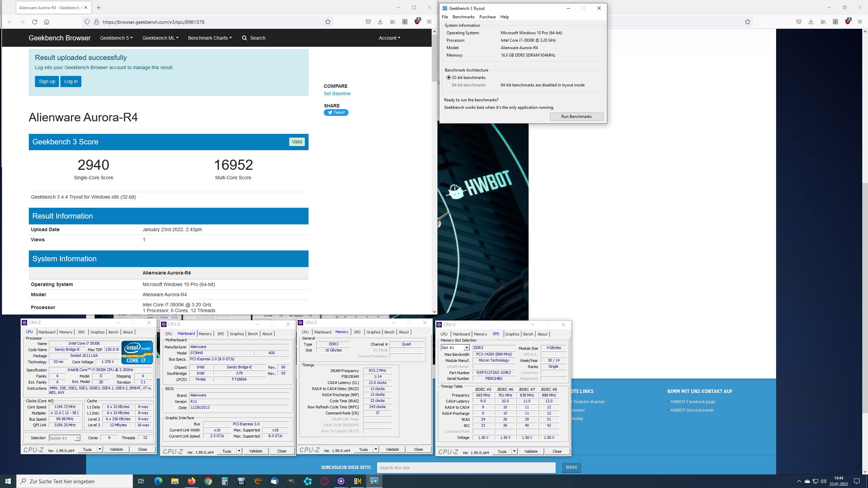Open hamburger menu in Geekbench browser window

click(x=429, y=22)
